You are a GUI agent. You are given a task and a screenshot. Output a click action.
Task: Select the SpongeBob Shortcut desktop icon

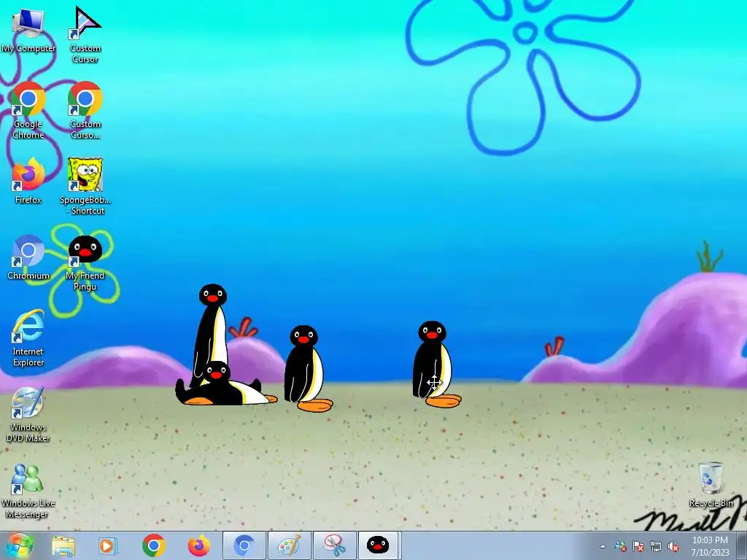85,184
